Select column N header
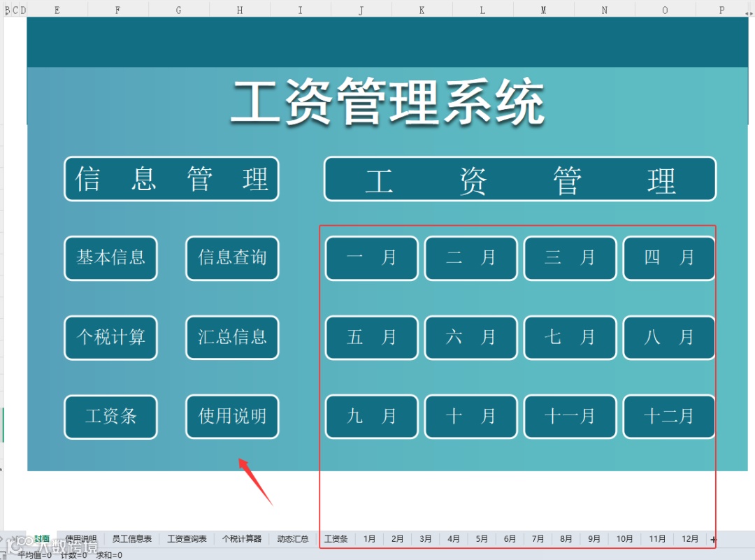The width and height of the screenshot is (755, 560). pyautogui.click(x=604, y=10)
